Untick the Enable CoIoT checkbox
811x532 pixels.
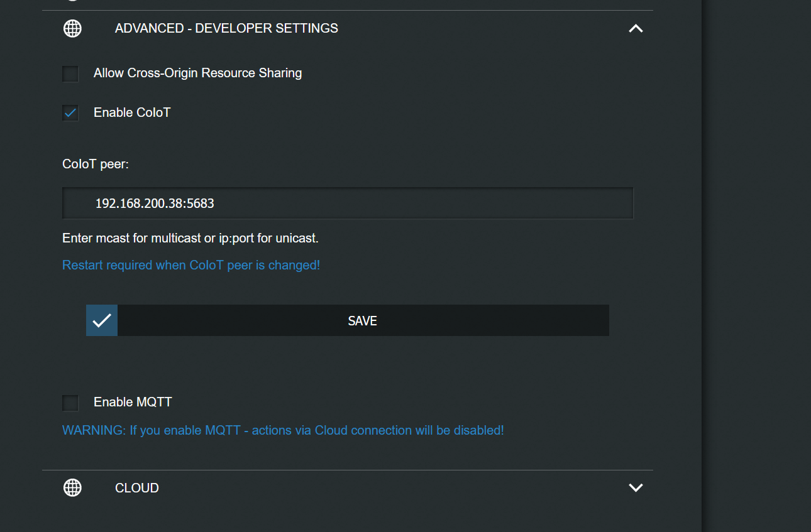(70, 113)
